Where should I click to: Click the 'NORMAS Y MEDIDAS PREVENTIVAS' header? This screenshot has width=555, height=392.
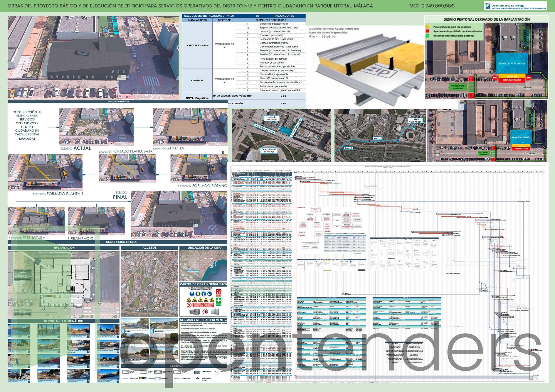click(203, 320)
